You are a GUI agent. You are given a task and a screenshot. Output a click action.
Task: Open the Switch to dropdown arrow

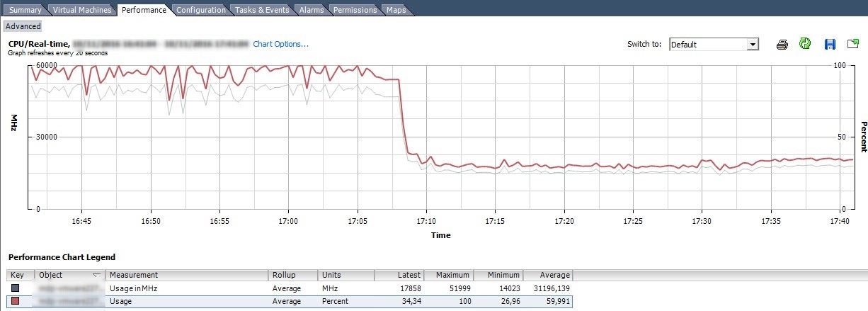pos(753,45)
